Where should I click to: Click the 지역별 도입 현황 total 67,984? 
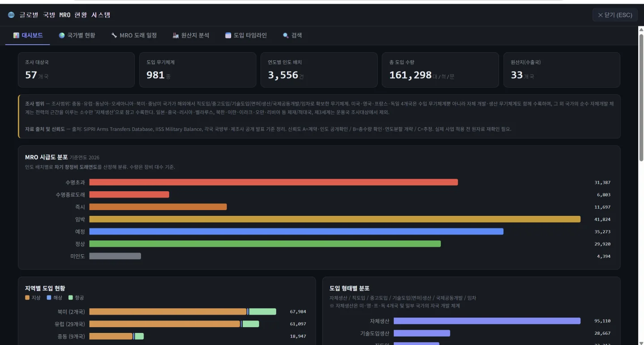(298, 311)
